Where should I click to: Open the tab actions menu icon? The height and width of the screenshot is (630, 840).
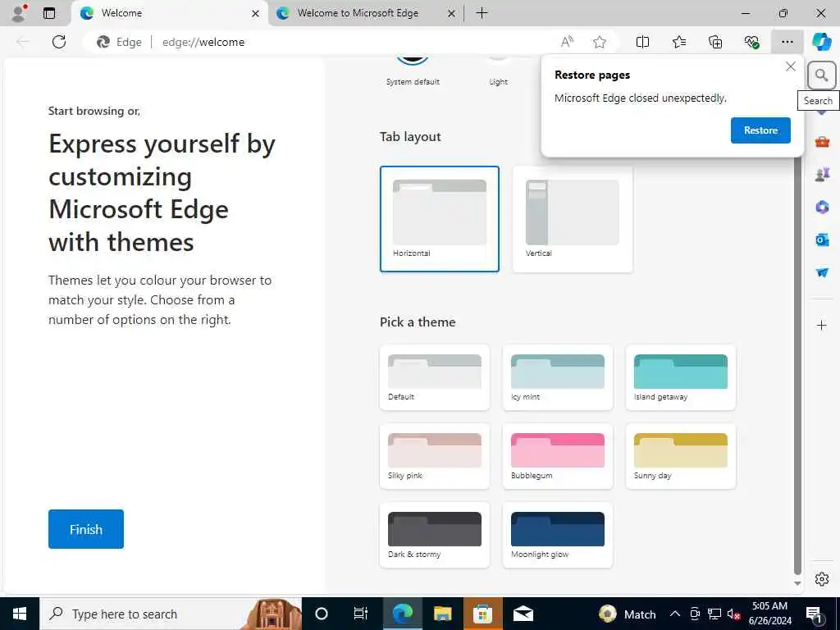[x=49, y=13]
